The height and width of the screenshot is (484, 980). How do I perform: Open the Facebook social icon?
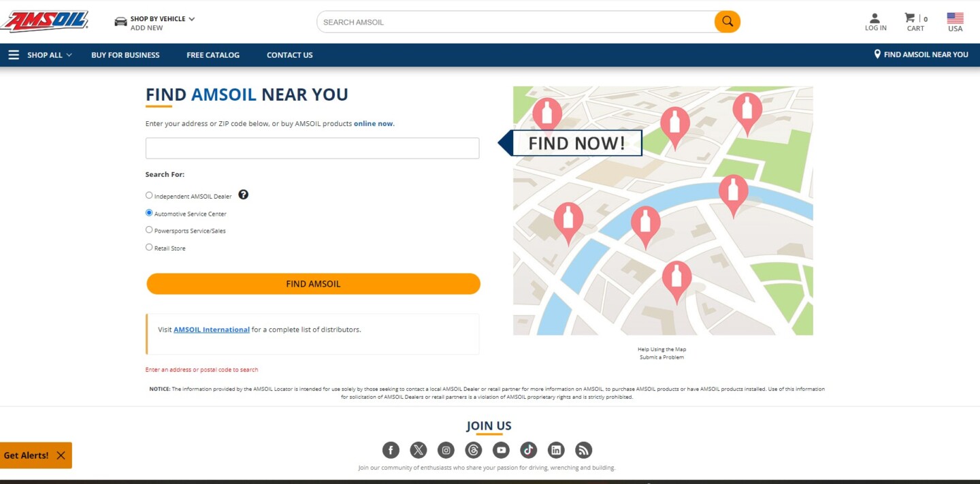pyautogui.click(x=391, y=450)
